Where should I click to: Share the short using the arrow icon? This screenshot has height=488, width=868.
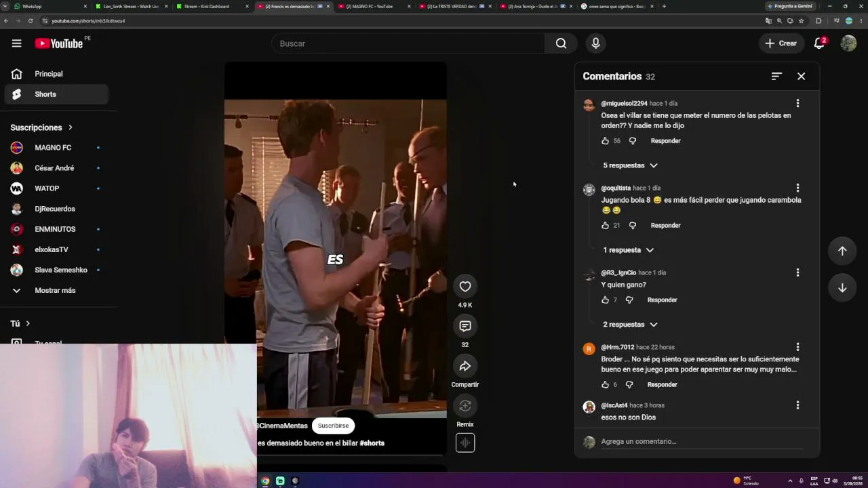pyautogui.click(x=465, y=366)
